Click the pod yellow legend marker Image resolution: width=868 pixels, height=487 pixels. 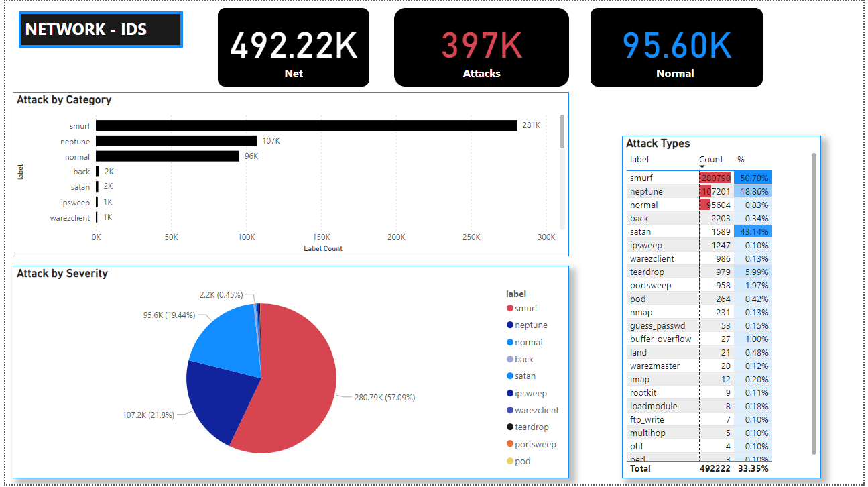[510, 462]
